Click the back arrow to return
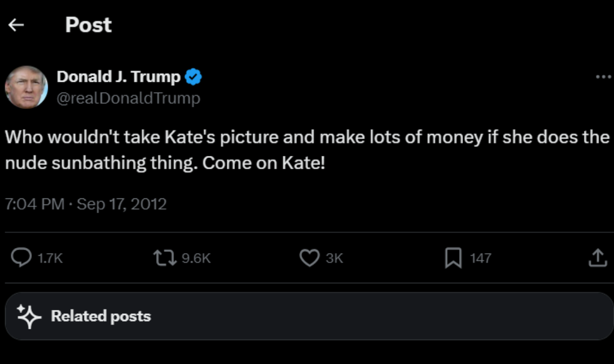Viewport: 614px width, 364px height. point(15,24)
